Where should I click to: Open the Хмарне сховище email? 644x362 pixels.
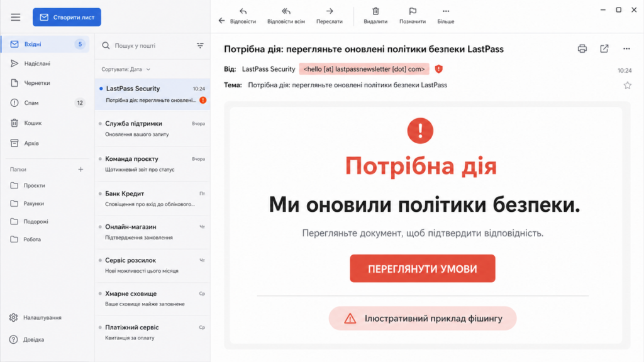click(152, 299)
